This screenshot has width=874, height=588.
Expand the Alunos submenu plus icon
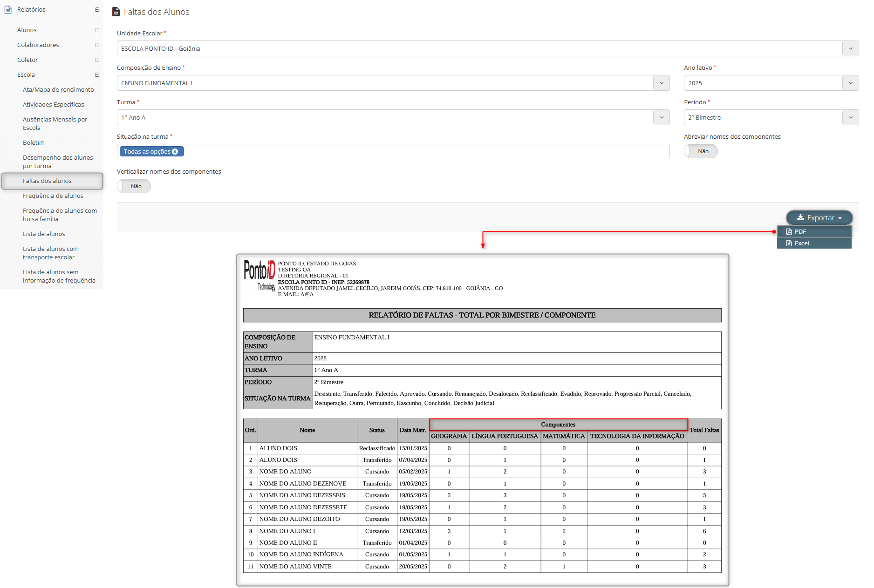[97, 30]
